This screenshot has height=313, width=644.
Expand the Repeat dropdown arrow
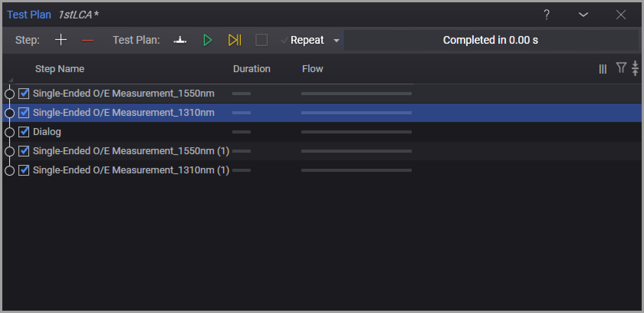[336, 40]
